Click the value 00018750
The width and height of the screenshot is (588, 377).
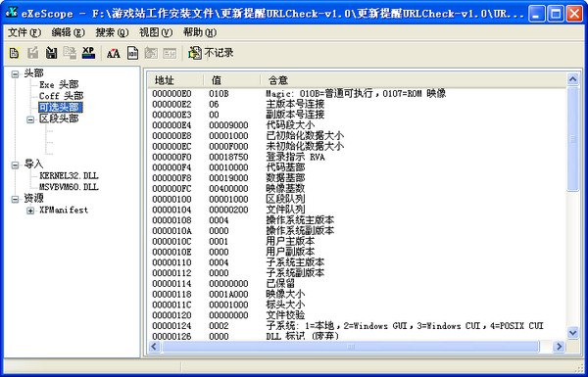(228, 157)
